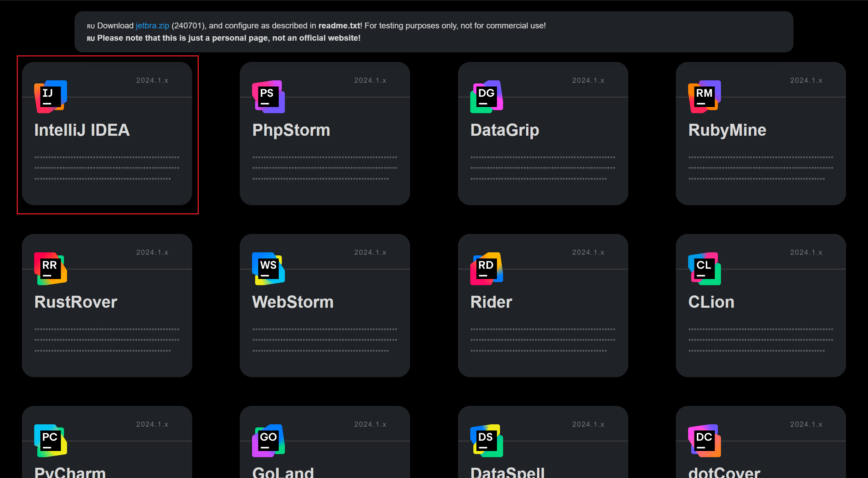The image size is (868, 478).
Task: Copy the masked license key on WebStorm card
Action: coord(325,340)
